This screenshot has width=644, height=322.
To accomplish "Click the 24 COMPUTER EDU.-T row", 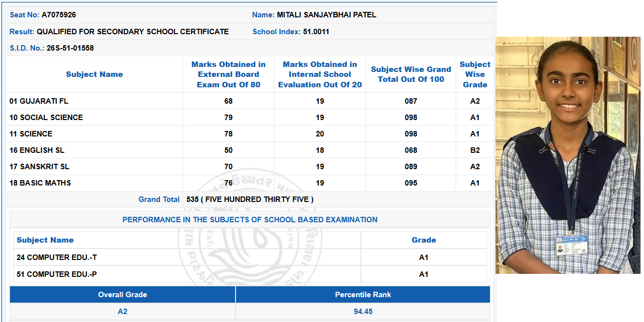I will pos(250,258).
